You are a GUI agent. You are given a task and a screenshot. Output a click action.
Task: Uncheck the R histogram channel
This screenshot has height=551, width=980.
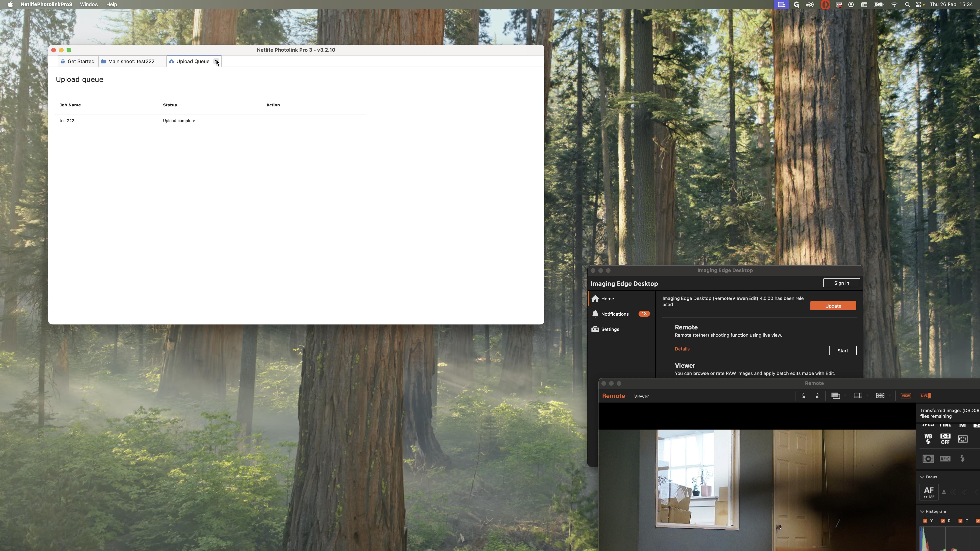(943, 521)
